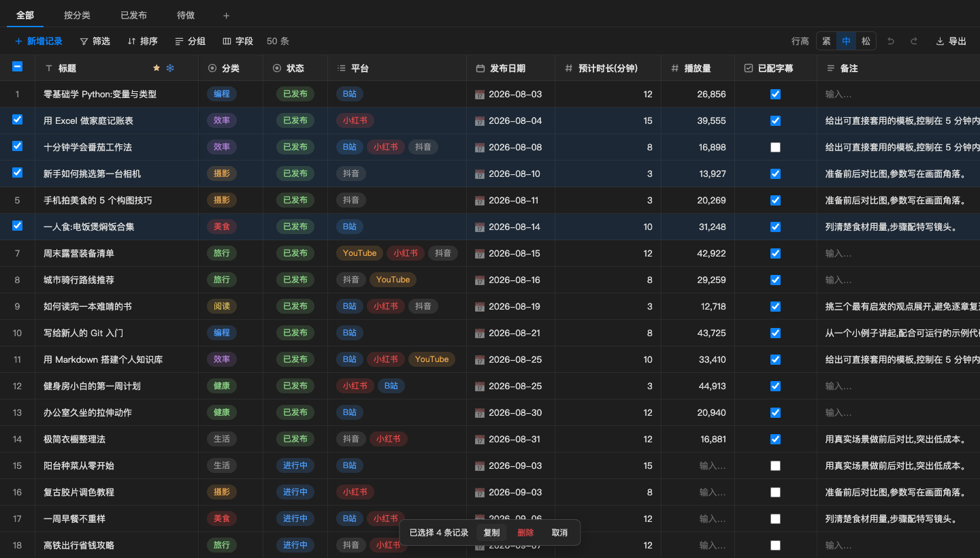
Task: Click calendar icon beside 2026-08-10
Action: (480, 174)
